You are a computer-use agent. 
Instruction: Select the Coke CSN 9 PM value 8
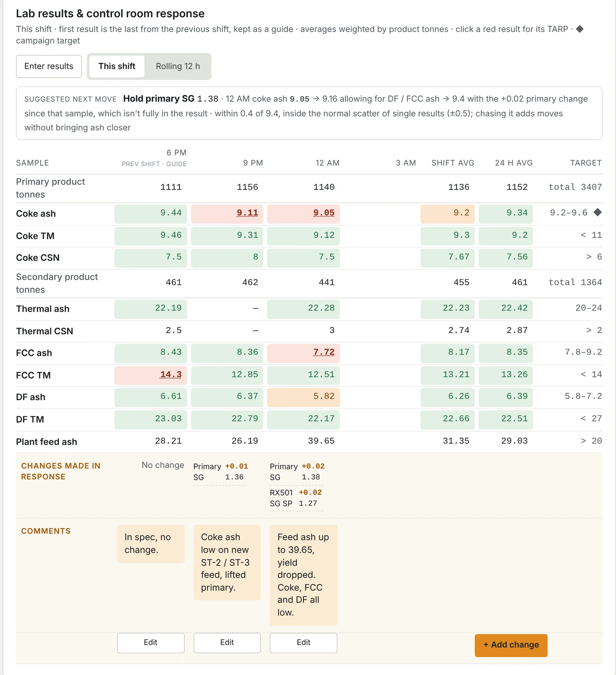[227, 257]
